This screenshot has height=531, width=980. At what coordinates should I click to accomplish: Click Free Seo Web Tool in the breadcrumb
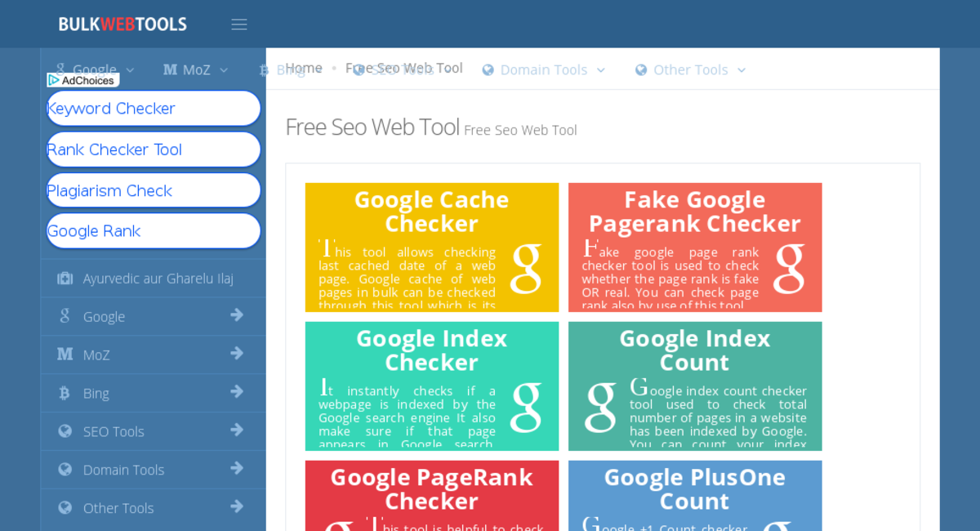405,68
